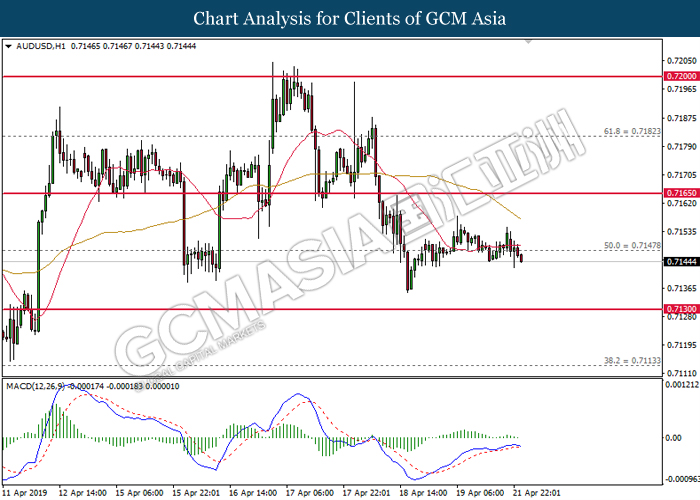Click the 0.71195 price axis value

point(681,345)
